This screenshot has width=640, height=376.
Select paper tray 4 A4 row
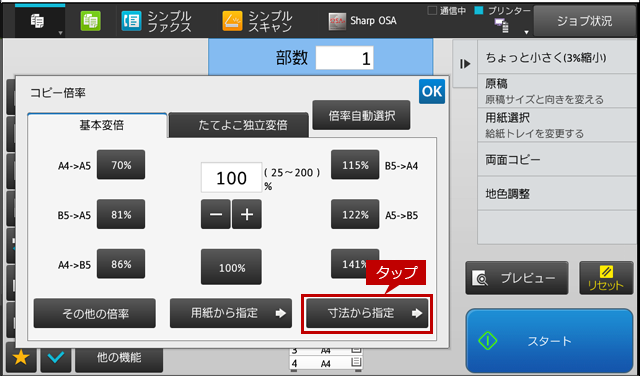pyautogui.click(x=326, y=363)
